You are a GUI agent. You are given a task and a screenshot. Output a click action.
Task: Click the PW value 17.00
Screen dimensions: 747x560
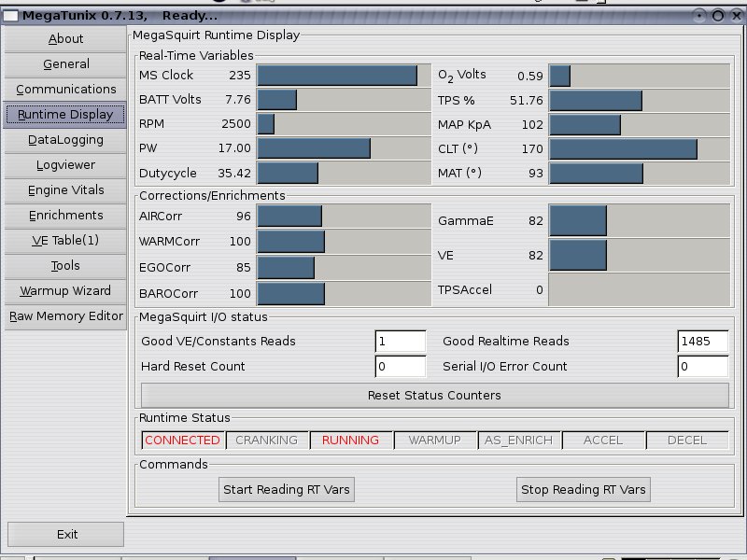coord(234,148)
